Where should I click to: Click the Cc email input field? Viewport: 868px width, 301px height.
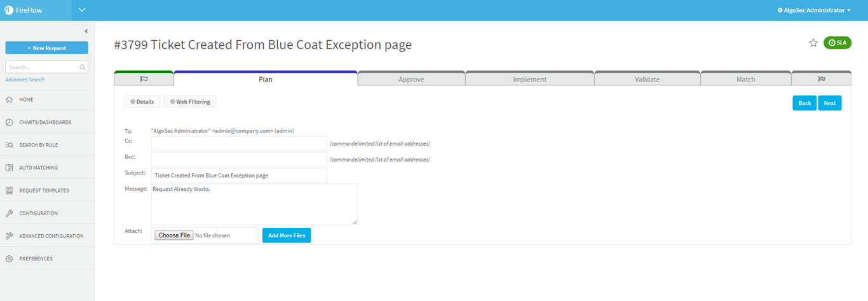click(x=239, y=143)
